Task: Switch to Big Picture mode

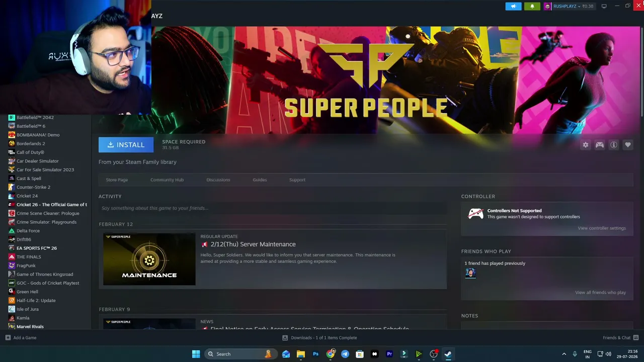Action: coord(604,6)
